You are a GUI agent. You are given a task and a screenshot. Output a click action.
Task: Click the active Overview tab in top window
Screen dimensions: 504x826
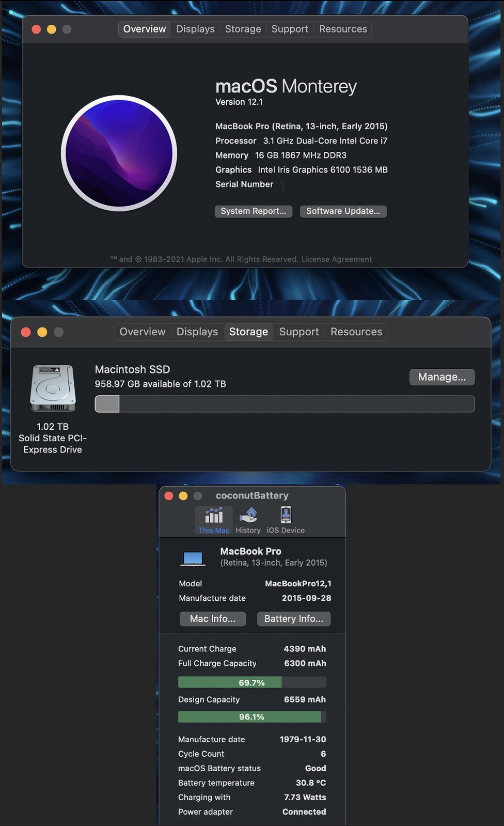(145, 29)
